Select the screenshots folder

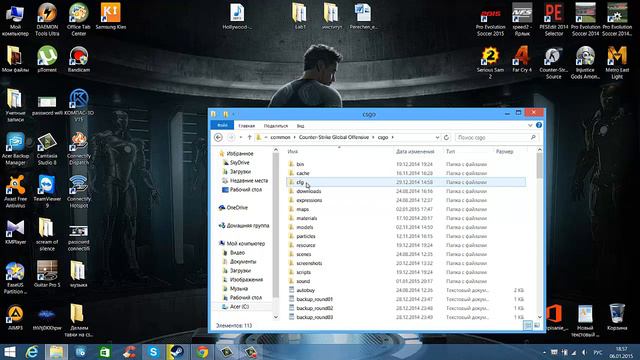click(309, 263)
